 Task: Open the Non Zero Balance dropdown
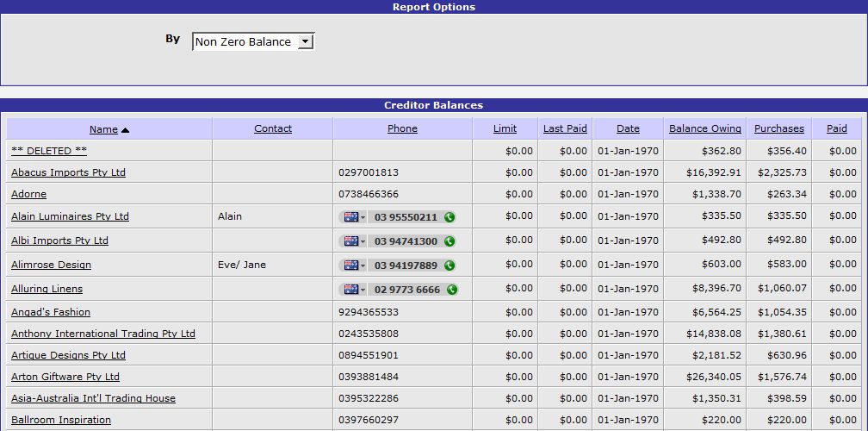[x=253, y=41]
